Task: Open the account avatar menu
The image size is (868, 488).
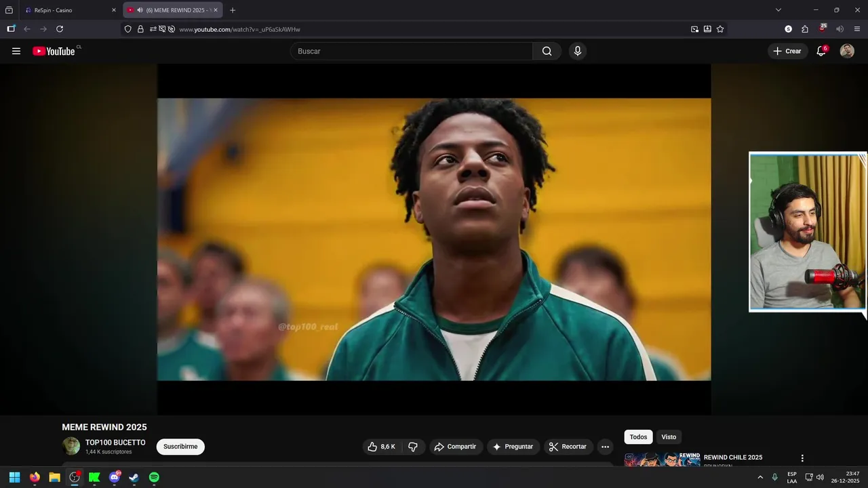Action: tap(847, 51)
